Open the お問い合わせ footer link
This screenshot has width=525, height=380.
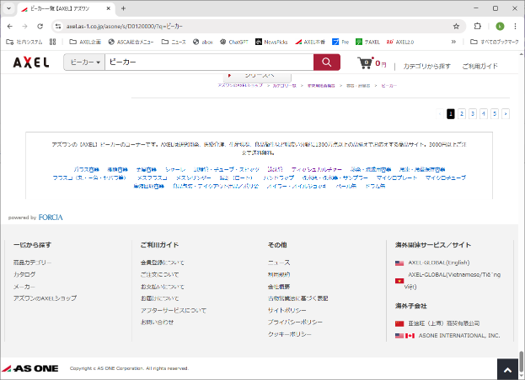click(x=157, y=322)
